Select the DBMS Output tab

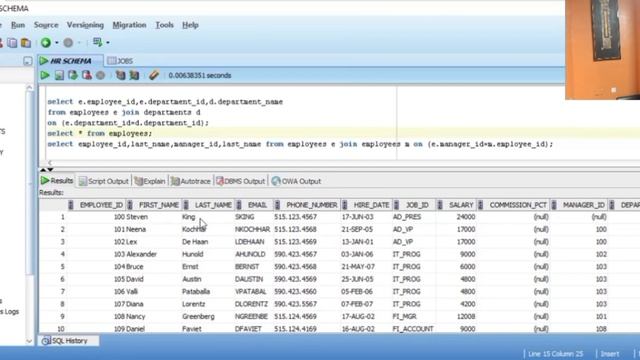pyautogui.click(x=240, y=181)
